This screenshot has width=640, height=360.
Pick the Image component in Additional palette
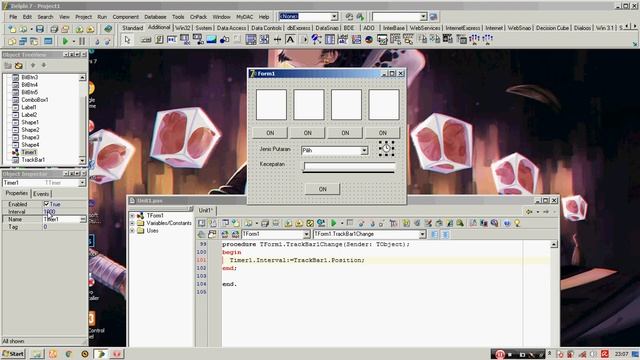pos(211,40)
